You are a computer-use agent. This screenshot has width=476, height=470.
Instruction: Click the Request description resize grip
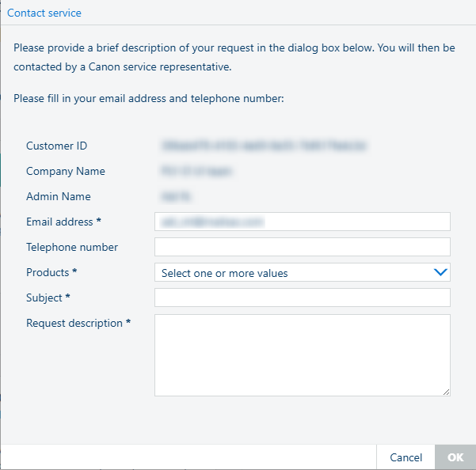(x=446, y=391)
